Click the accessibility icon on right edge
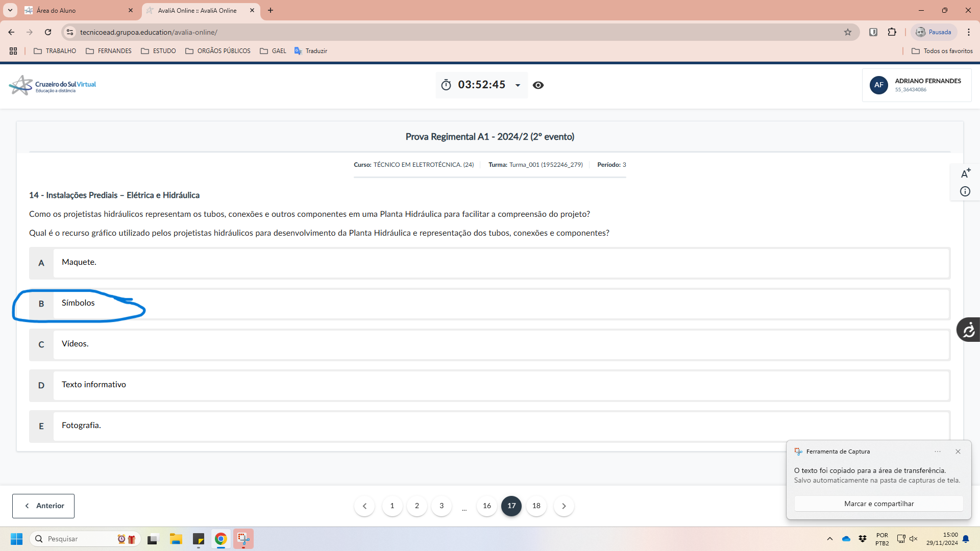Image resolution: width=980 pixels, height=551 pixels. tap(968, 330)
